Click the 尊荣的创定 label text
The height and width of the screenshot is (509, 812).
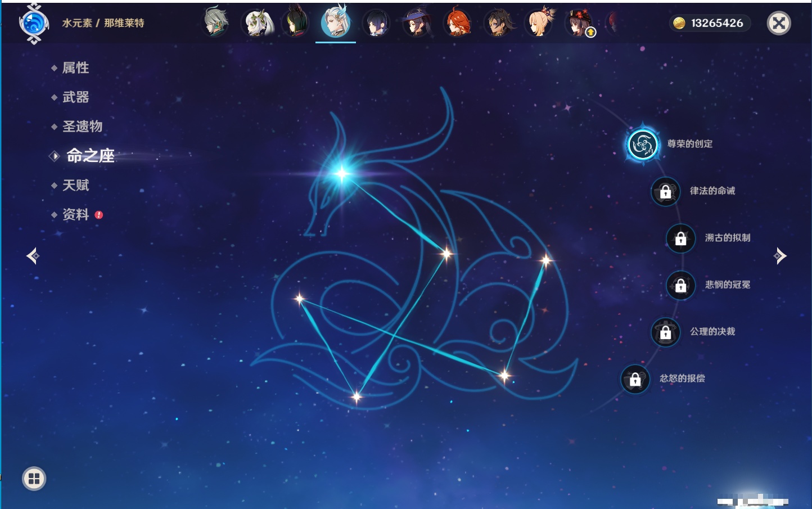(690, 144)
